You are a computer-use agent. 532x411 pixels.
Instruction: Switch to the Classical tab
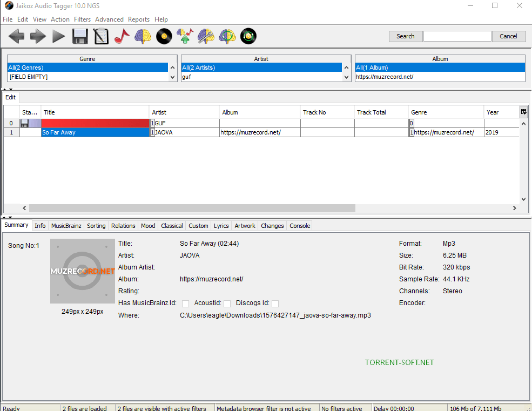click(172, 226)
